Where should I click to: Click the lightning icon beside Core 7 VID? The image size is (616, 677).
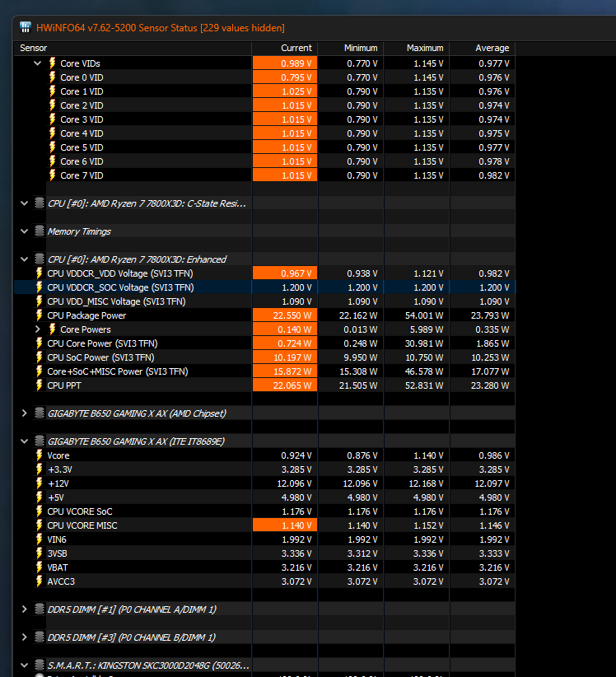(x=52, y=175)
